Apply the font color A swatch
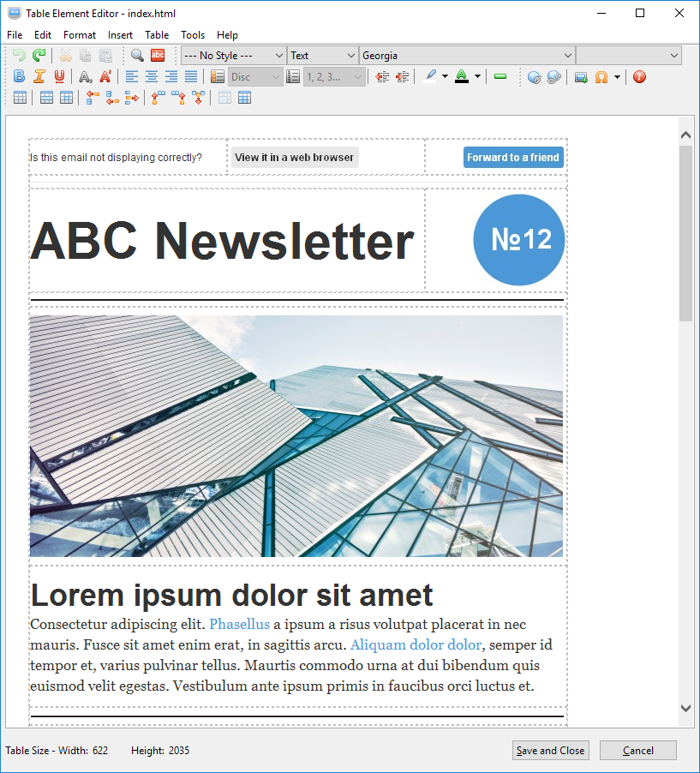 pos(462,76)
